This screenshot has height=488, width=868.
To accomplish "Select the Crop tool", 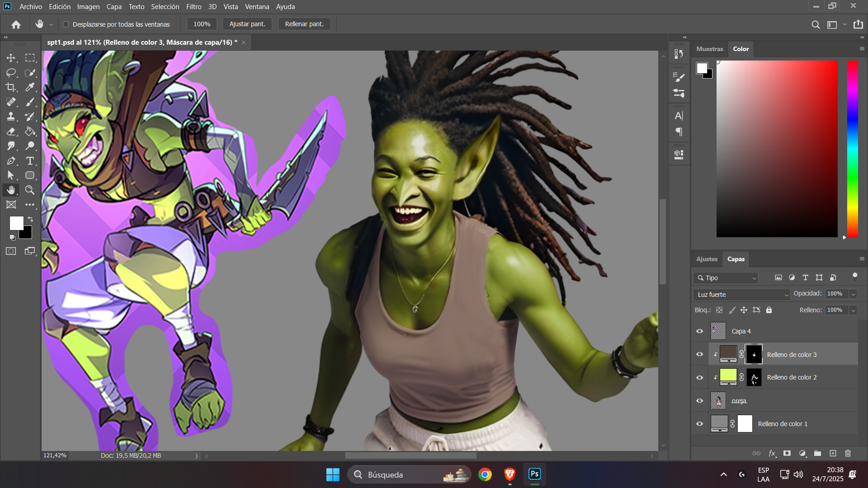I will tap(11, 87).
